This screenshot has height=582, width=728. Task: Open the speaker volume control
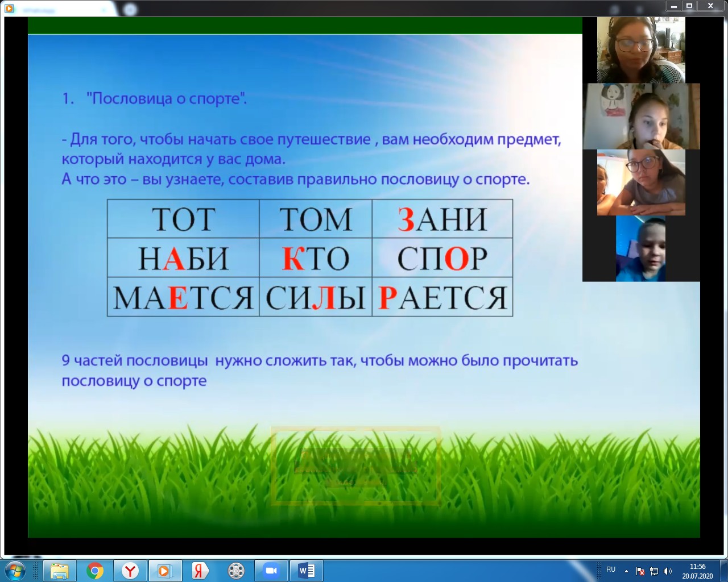tap(668, 571)
